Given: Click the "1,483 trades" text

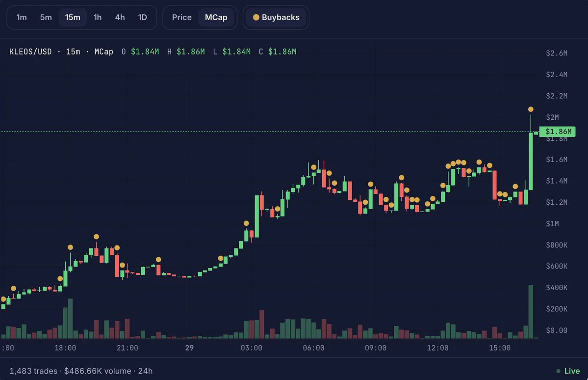Looking at the screenshot, I should point(33,371).
